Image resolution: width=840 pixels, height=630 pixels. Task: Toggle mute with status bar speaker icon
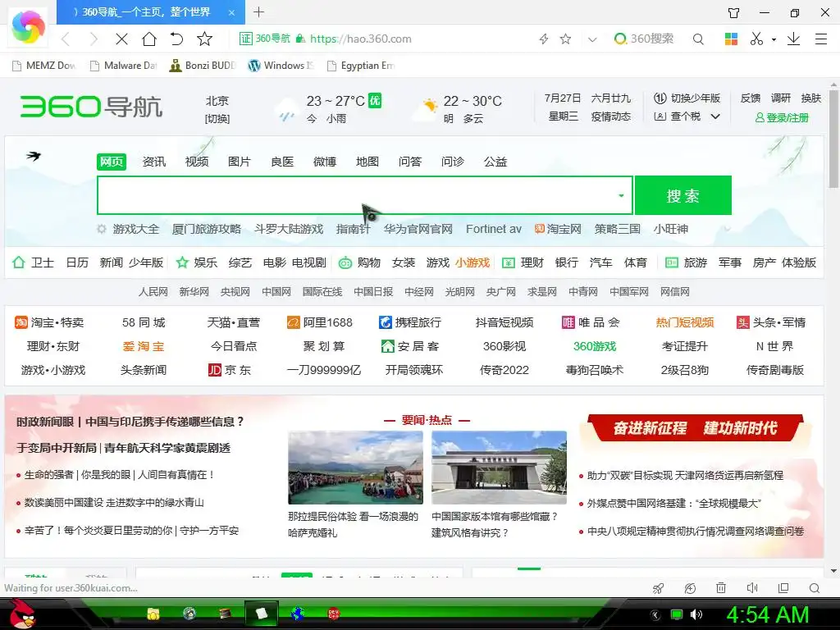(x=752, y=588)
